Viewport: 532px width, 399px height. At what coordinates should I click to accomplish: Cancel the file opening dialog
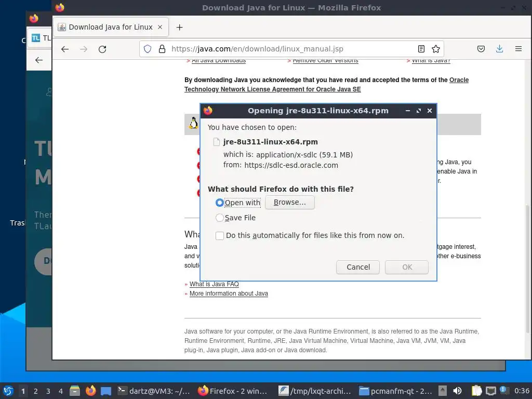pos(358,267)
